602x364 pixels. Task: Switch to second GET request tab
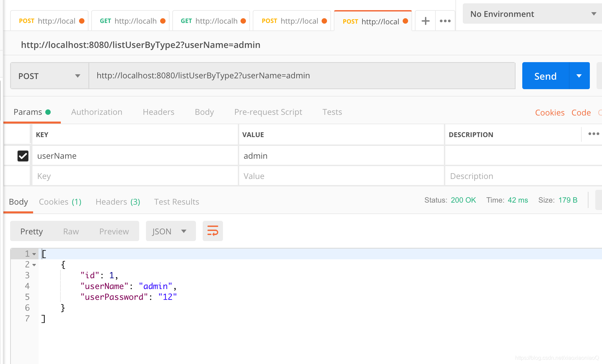[211, 21]
